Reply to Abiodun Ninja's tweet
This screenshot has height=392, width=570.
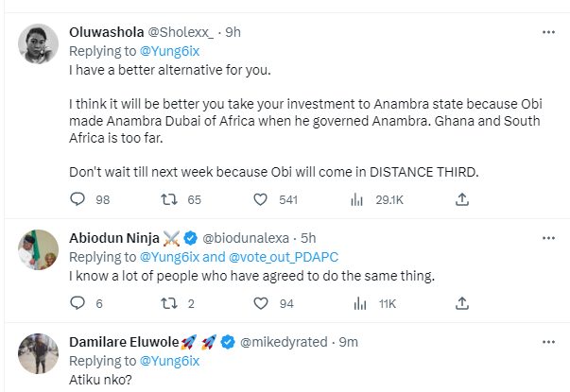[x=78, y=303]
